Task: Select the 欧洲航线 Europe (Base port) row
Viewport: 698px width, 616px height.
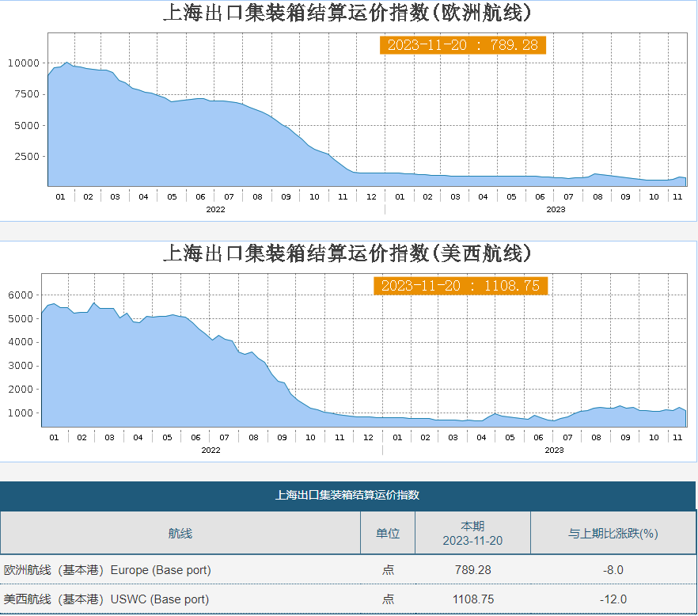Action: coord(347,569)
